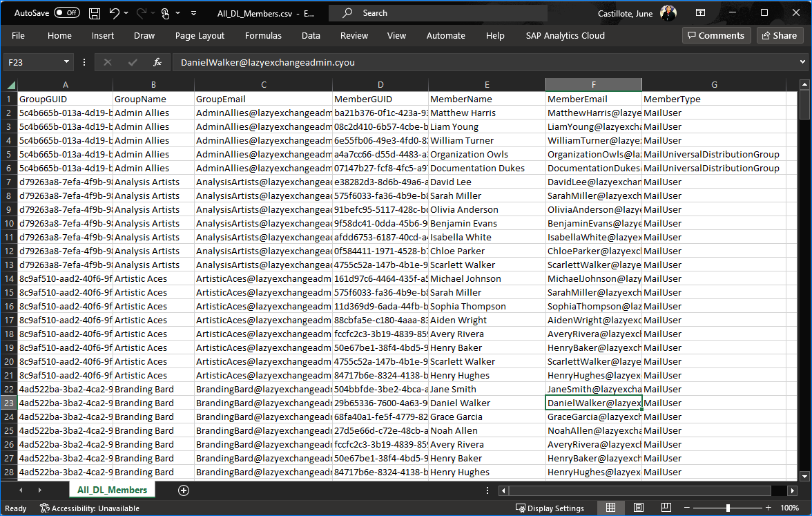The image size is (812, 516).
Task: Open the Formulas ribbon tab
Action: pyautogui.click(x=263, y=36)
